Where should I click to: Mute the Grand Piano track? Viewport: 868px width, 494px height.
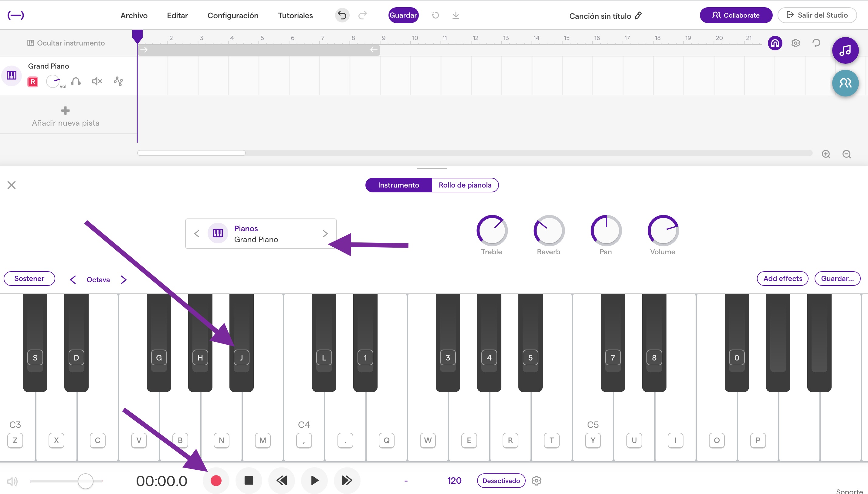[x=97, y=81]
